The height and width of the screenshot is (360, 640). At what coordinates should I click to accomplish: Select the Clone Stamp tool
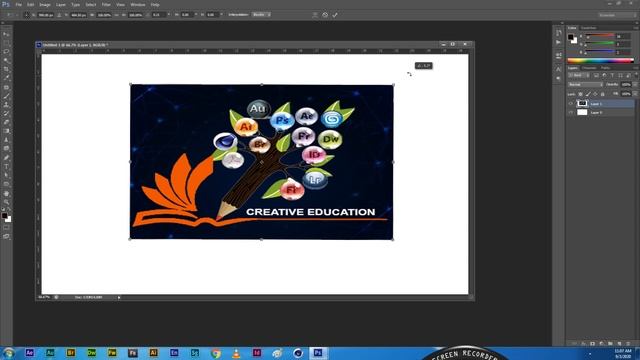click(6, 105)
